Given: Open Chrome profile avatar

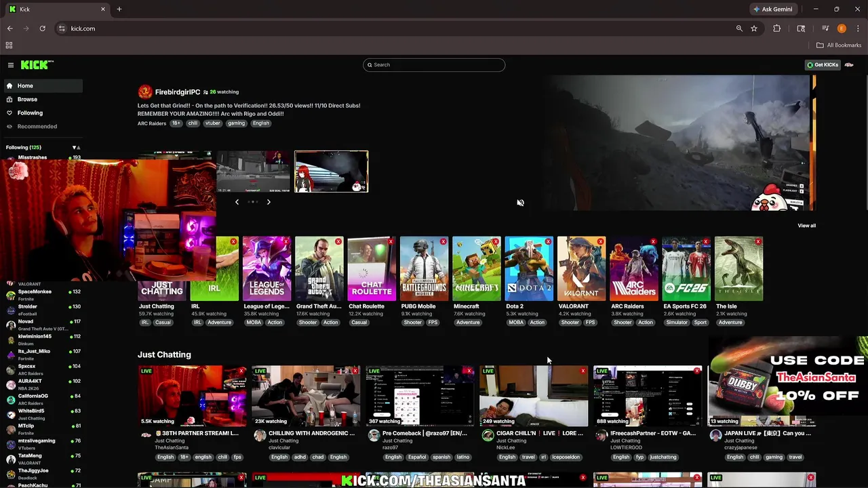Looking at the screenshot, I should pos(842,28).
